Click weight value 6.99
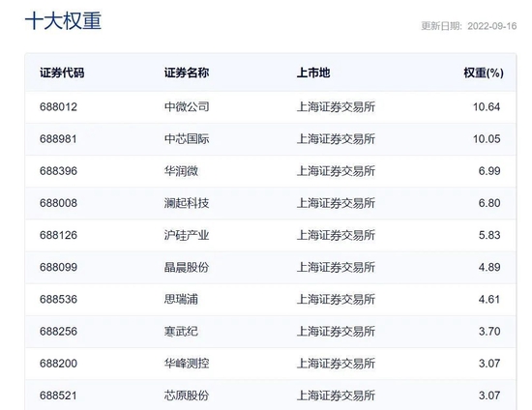Image resolution: width=532 pixels, height=410 pixels. click(489, 171)
